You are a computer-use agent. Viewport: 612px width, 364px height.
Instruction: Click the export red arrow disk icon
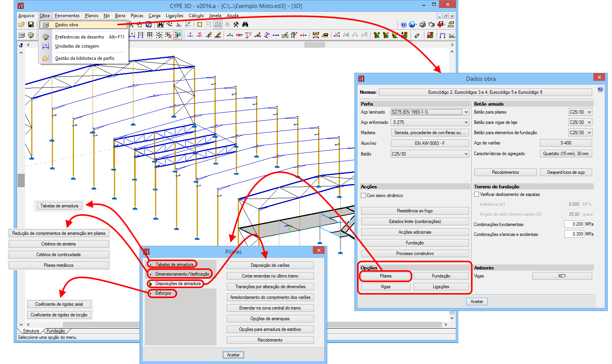click(441, 24)
